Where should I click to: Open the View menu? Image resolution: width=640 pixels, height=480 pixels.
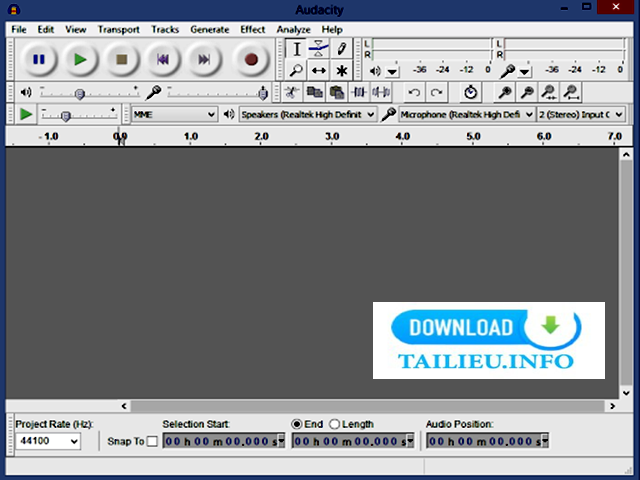coord(76,29)
